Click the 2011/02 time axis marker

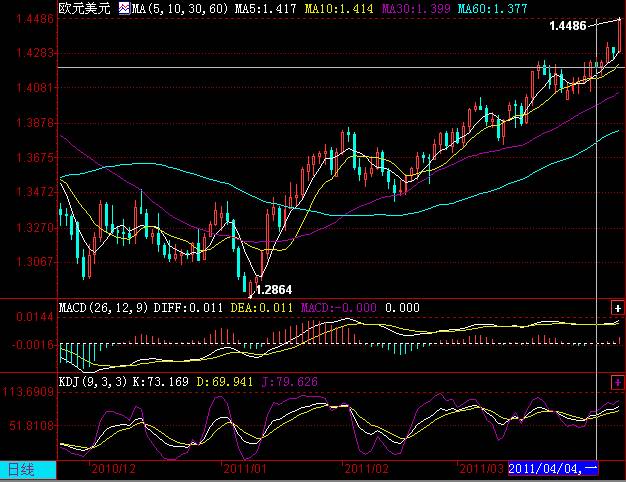[366, 468]
